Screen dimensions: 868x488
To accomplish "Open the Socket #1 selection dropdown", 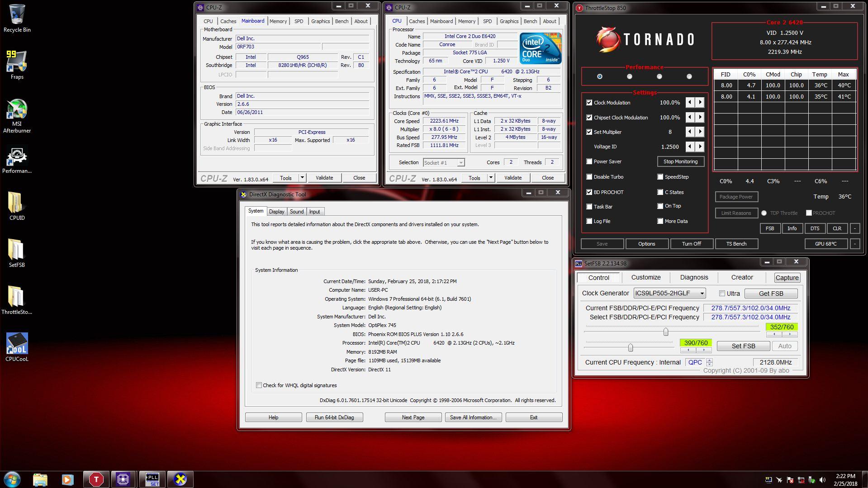I will point(444,162).
